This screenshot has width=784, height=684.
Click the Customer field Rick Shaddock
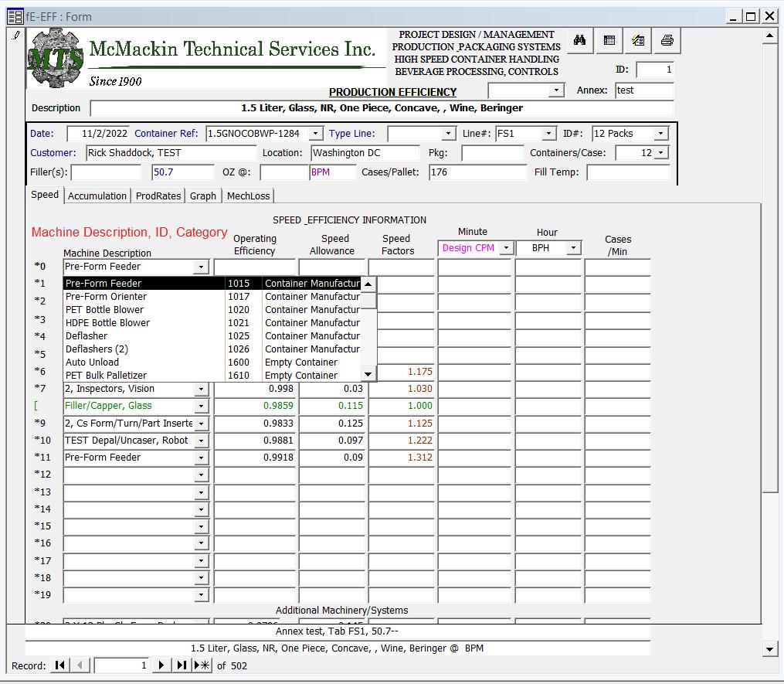pyautogui.click(x=171, y=152)
